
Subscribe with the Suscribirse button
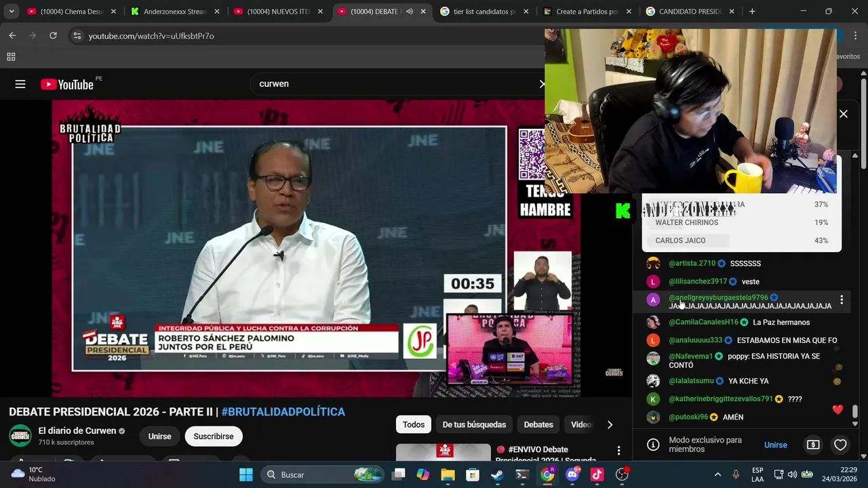click(214, 436)
